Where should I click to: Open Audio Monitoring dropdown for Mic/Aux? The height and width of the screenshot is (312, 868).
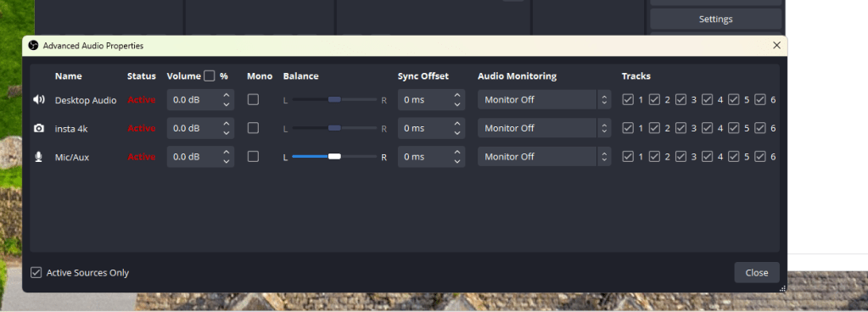pyautogui.click(x=544, y=157)
